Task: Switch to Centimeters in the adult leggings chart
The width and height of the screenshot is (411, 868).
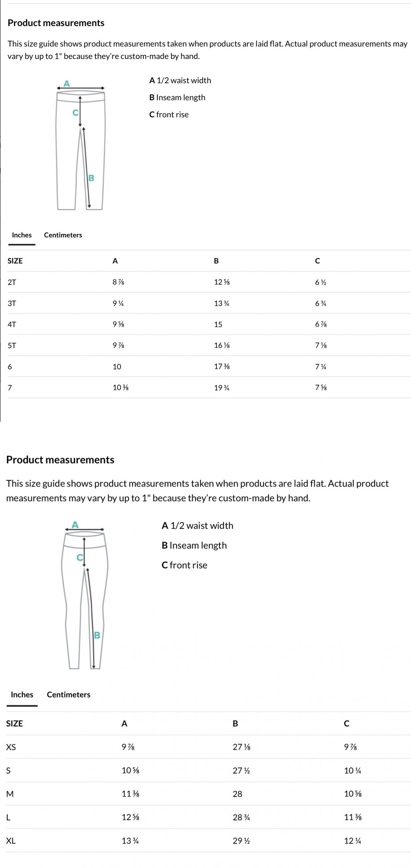Action: [68, 694]
